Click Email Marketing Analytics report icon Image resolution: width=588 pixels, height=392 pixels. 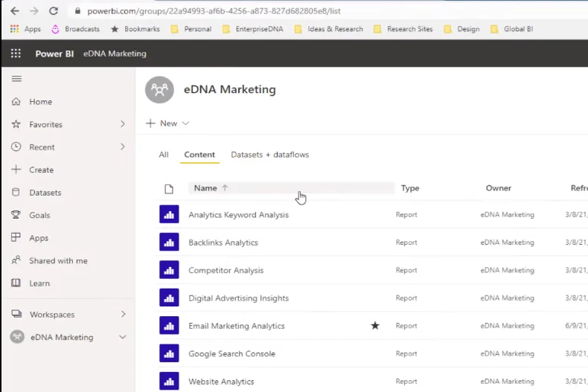pos(169,325)
